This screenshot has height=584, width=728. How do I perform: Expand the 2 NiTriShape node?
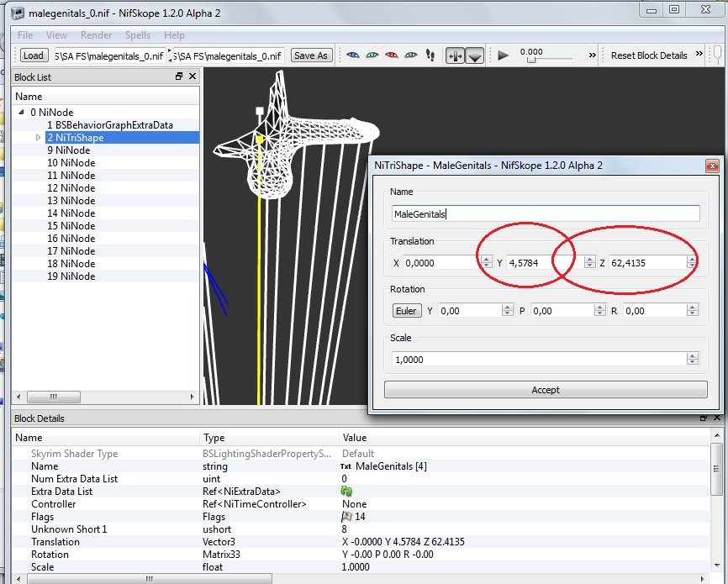(x=38, y=138)
